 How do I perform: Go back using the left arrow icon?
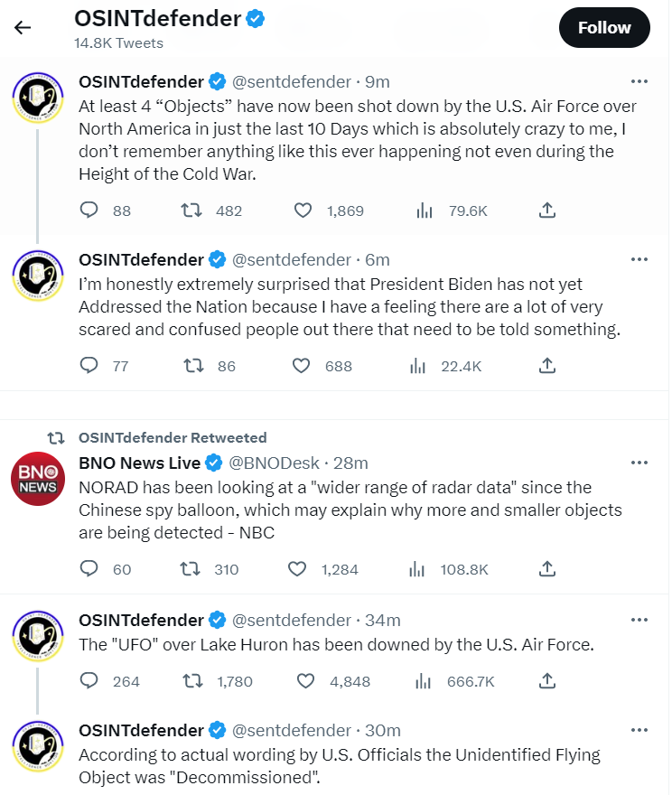(x=23, y=27)
